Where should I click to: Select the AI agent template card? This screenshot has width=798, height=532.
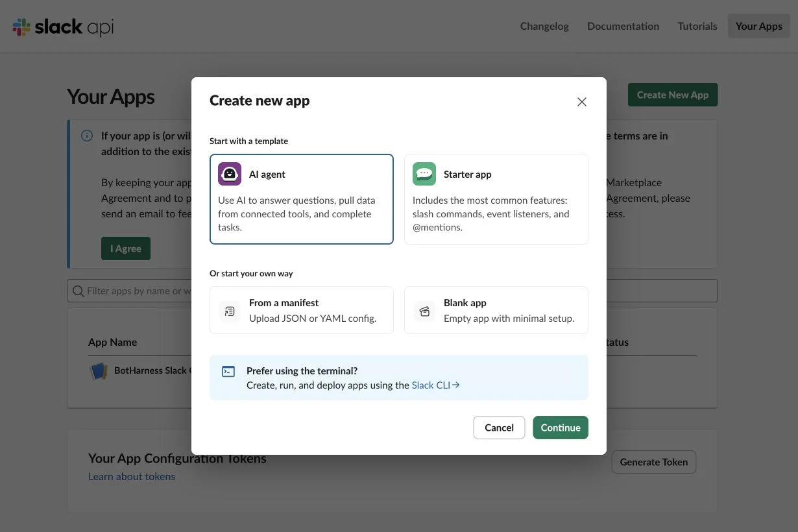click(302, 199)
